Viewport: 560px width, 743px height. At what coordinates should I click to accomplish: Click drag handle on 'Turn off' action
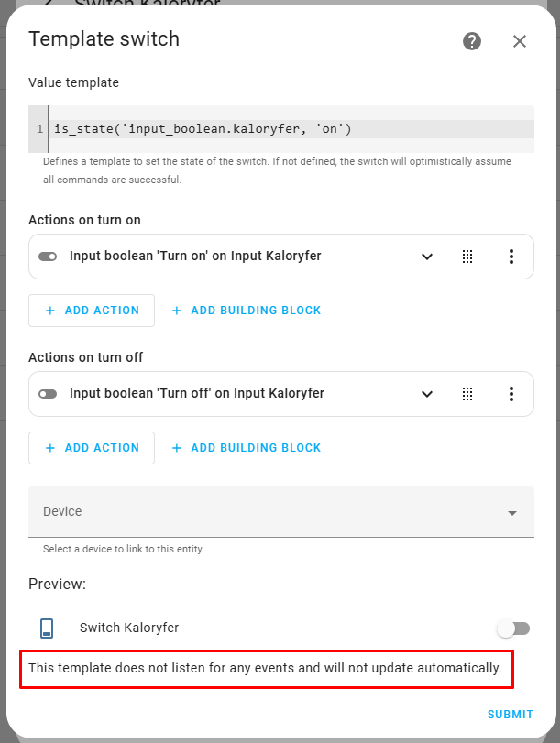click(x=467, y=394)
